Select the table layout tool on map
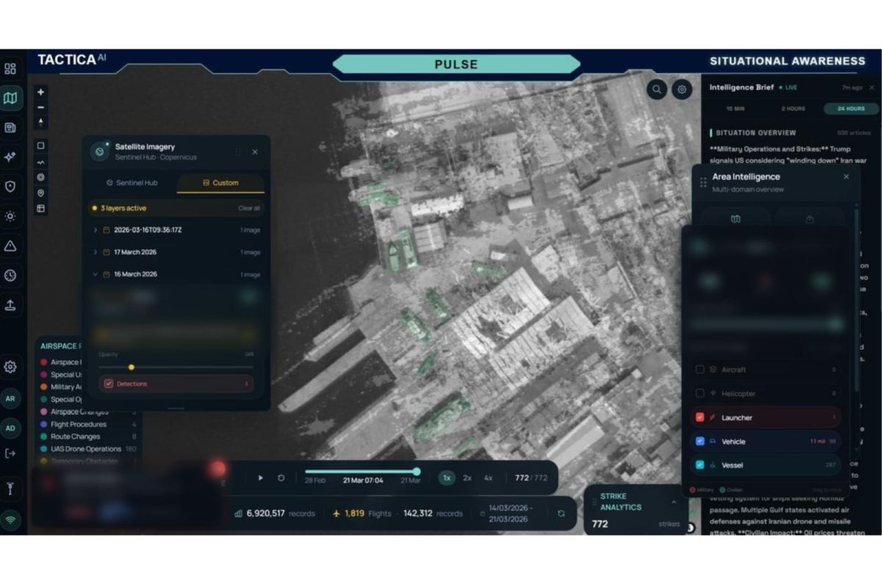This screenshot has width=882, height=588. (x=40, y=208)
